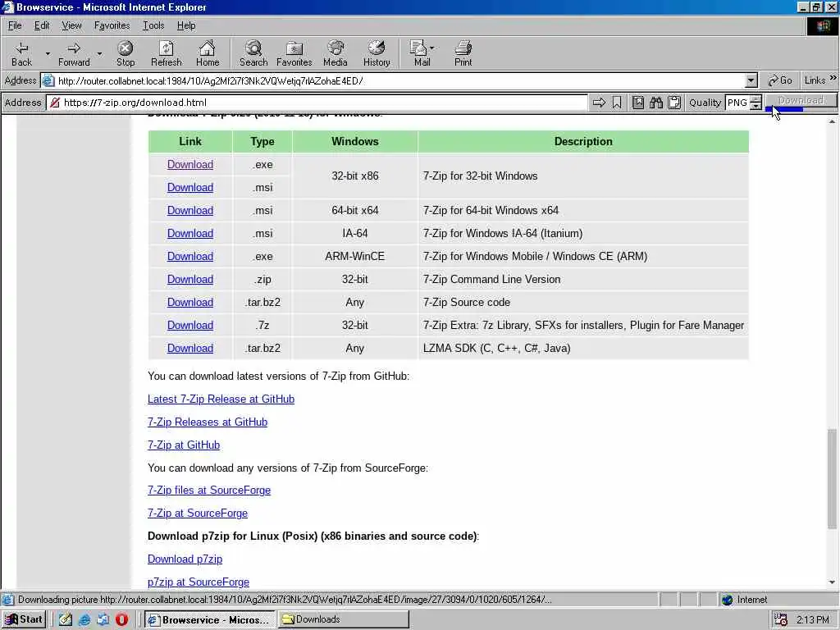Click Download link for 64-bit x64 .msi

(190, 211)
